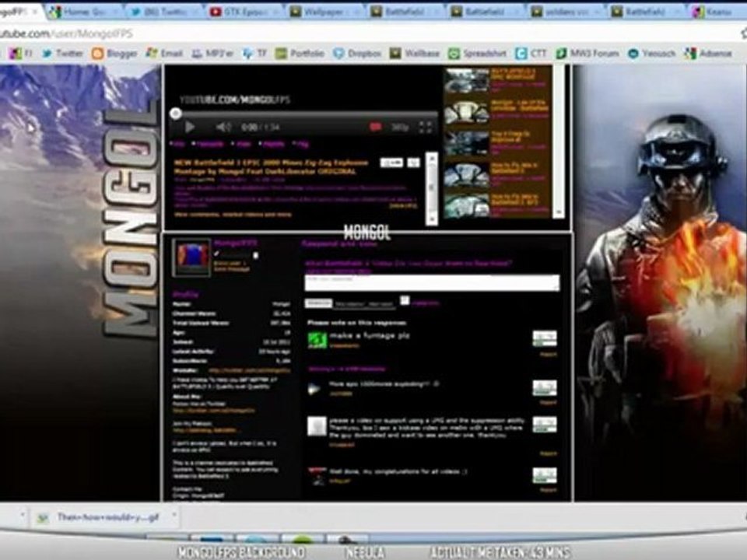
Task: Click the Like button under the video
Action: [391, 163]
